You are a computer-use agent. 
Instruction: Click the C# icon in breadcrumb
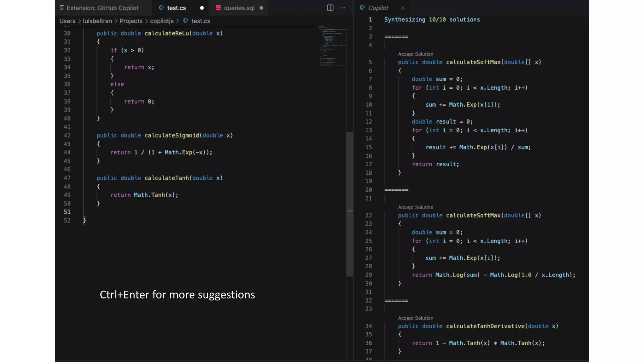click(x=186, y=21)
